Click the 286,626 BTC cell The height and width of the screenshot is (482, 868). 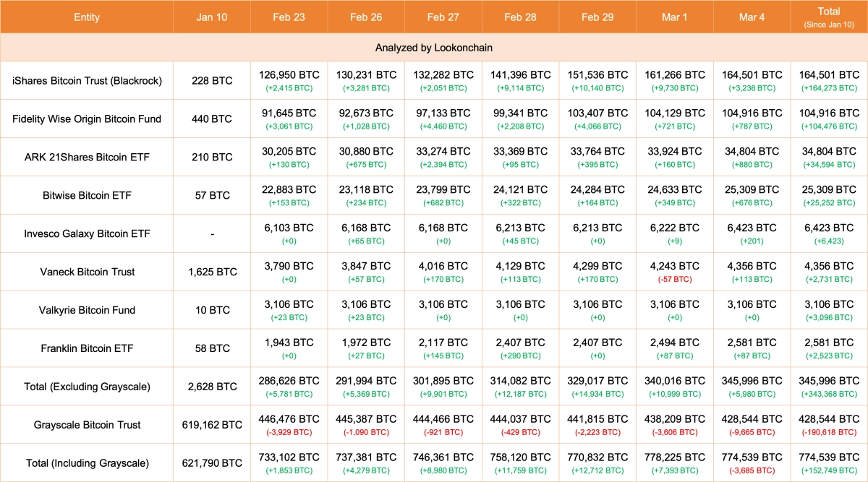click(x=289, y=387)
